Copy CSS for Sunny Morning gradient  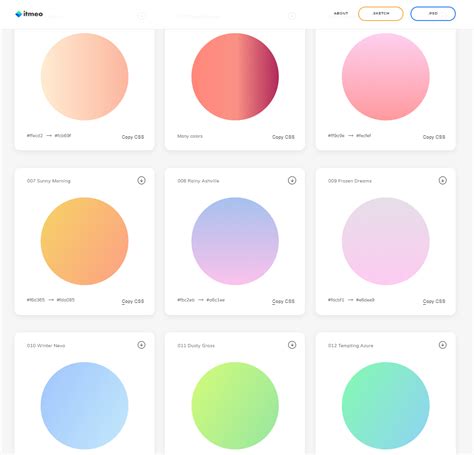133,301
